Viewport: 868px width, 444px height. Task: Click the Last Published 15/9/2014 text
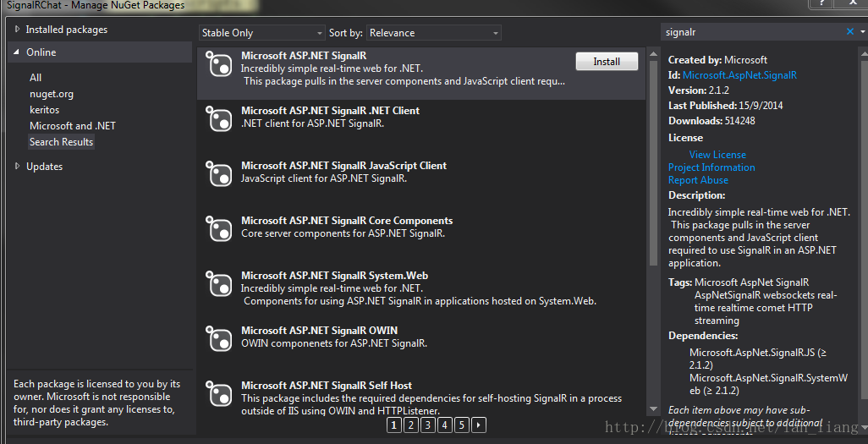(726, 105)
